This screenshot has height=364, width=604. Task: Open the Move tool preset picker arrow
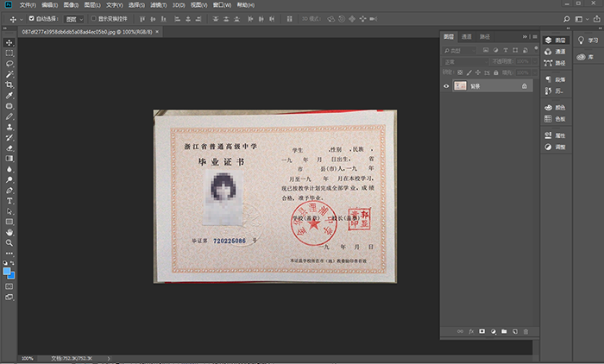tap(22, 19)
